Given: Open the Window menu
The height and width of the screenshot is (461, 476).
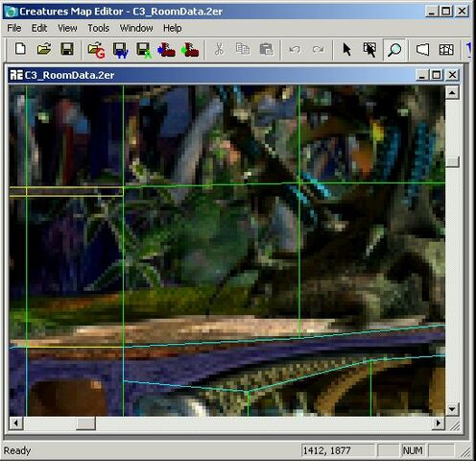Looking at the screenshot, I should 136,28.
